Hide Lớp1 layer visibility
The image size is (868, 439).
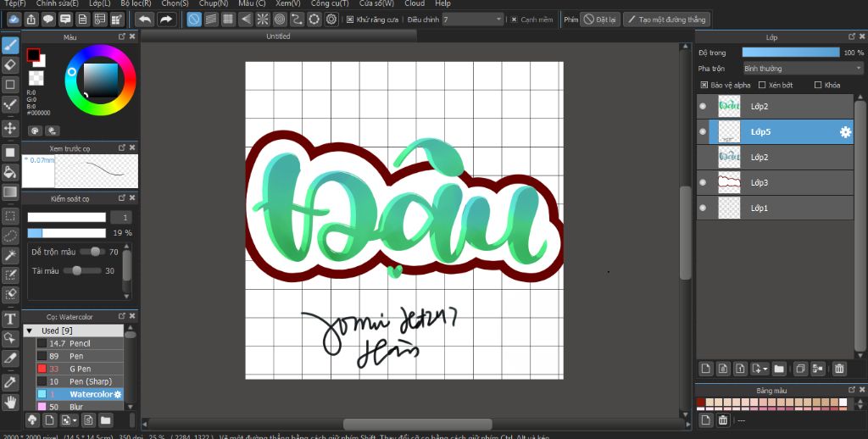tap(703, 208)
